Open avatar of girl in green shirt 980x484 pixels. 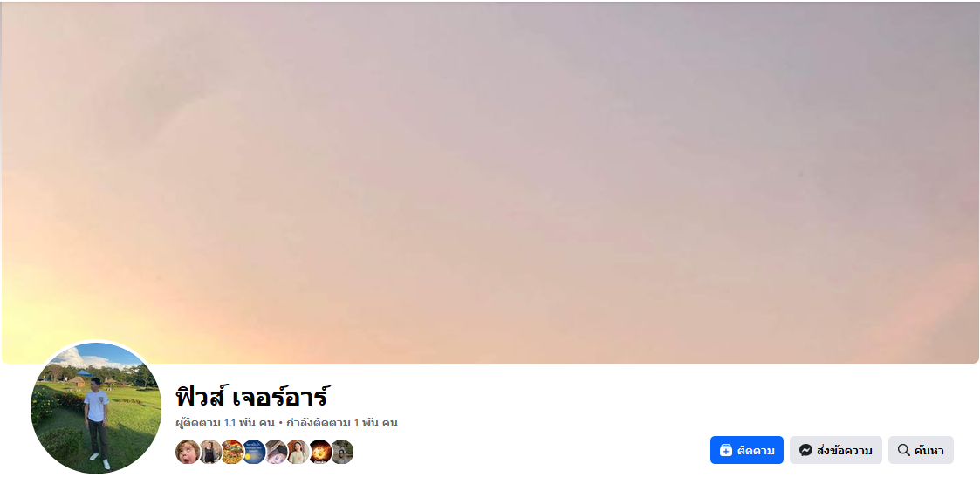pyautogui.click(x=298, y=452)
